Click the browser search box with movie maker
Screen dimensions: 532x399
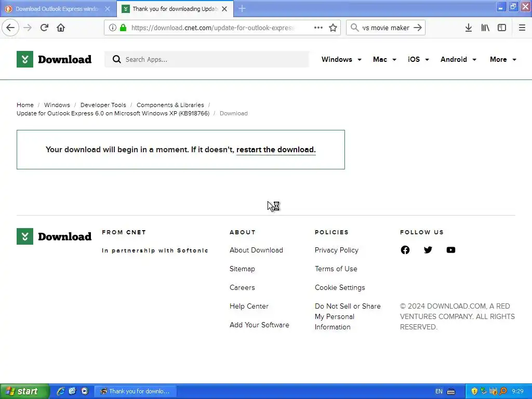pyautogui.click(x=385, y=28)
